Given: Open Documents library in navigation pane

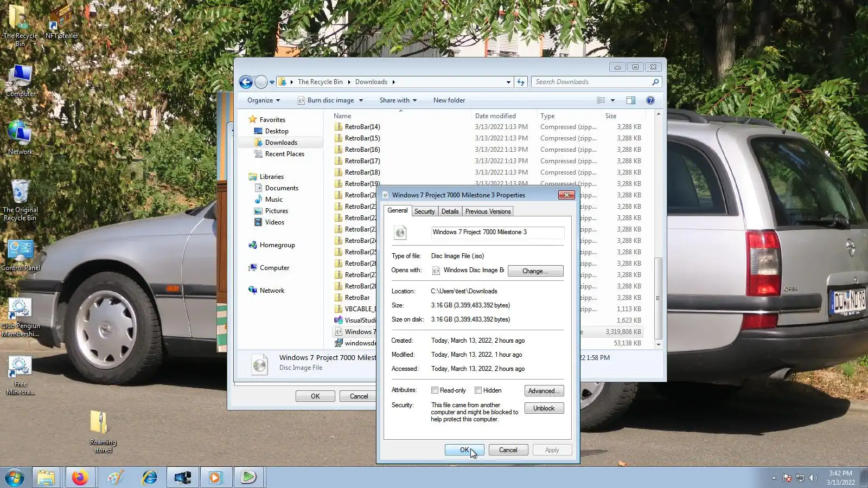Looking at the screenshot, I should click(x=282, y=188).
